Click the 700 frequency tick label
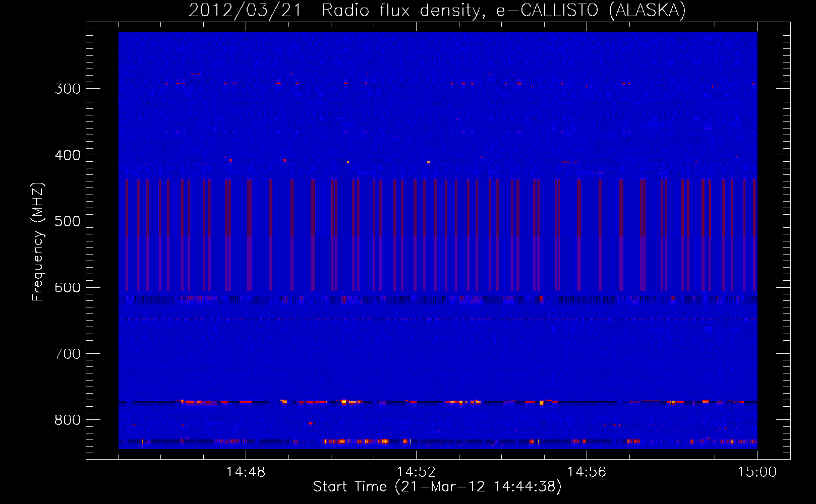816x504 pixels. tap(68, 354)
